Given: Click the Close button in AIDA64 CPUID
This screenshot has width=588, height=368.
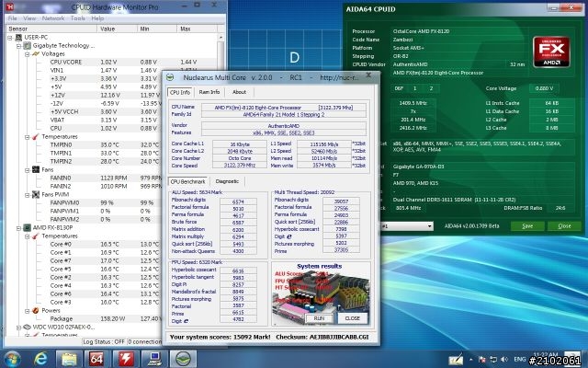Looking at the screenshot, I should click(564, 225).
